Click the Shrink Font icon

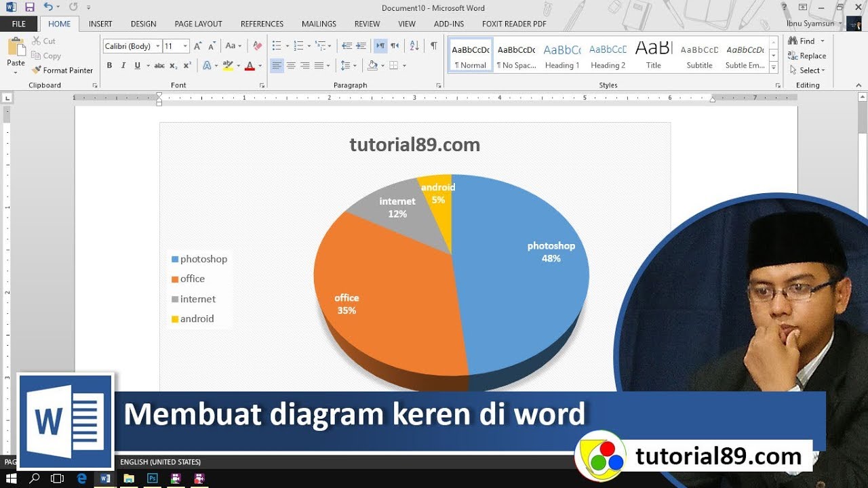point(212,46)
